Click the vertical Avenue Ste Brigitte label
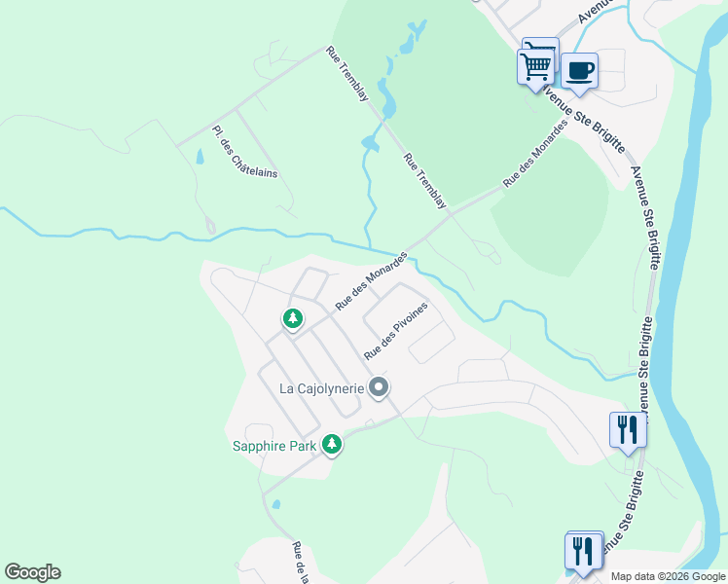This screenshot has width=728, height=584. (645, 218)
